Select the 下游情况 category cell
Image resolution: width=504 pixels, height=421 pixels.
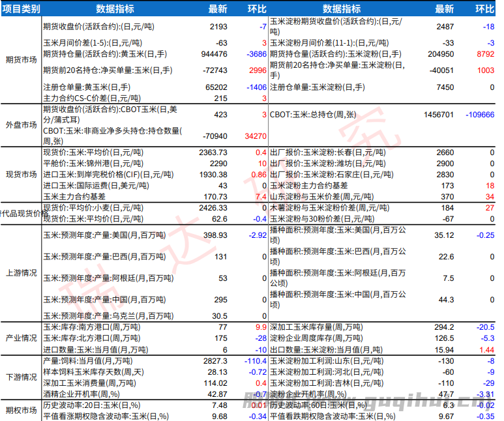(x=22, y=377)
